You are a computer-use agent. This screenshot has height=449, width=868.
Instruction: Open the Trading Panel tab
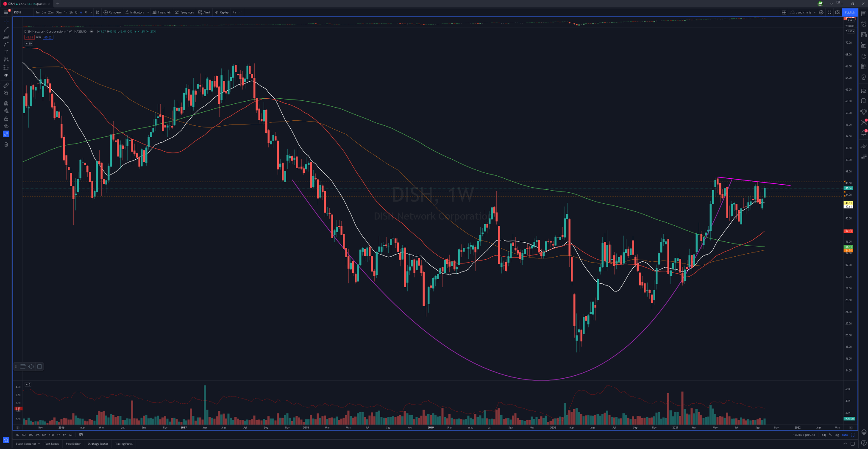point(124,444)
